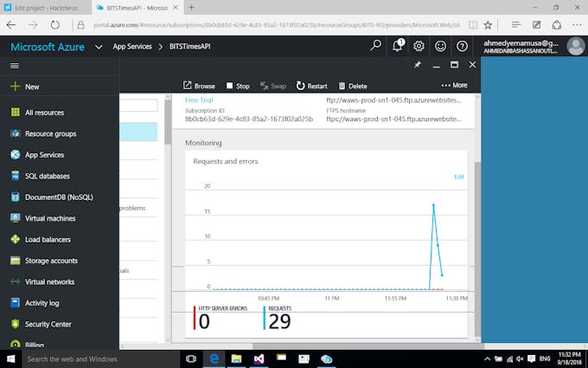
Task: Open the Azure hamburger menu
Action: point(14,66)
